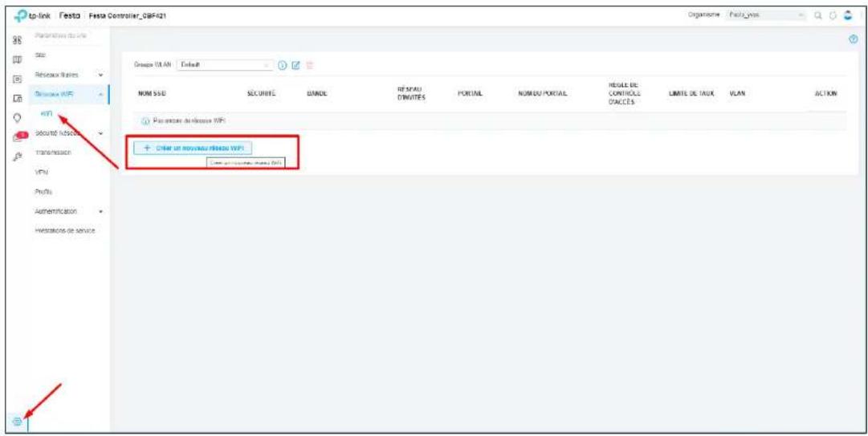Click the blue help icon below the top bar
Viewport: 868px width, 436px height.
coord(853,40)
